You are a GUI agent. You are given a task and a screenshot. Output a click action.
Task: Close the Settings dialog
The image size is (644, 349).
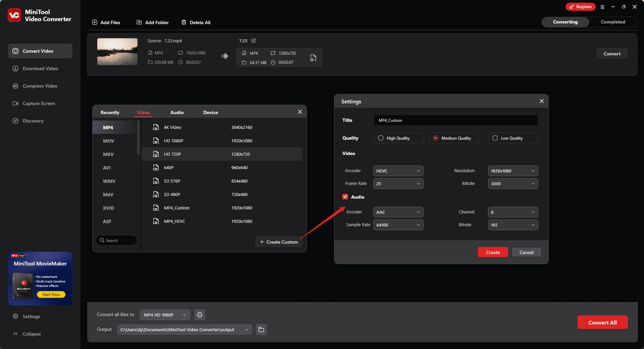click(x=542, y=101)
